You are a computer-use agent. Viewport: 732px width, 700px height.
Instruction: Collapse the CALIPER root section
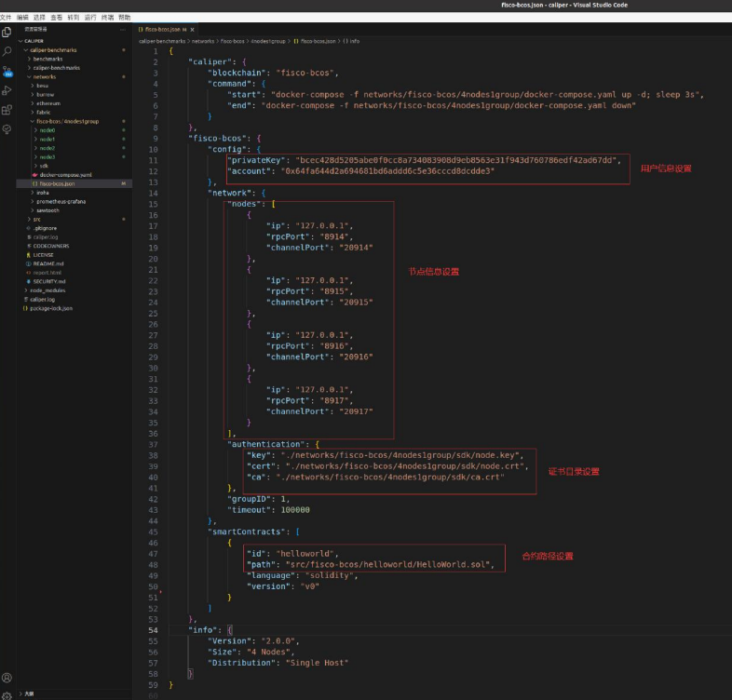(x=20, y=41)
